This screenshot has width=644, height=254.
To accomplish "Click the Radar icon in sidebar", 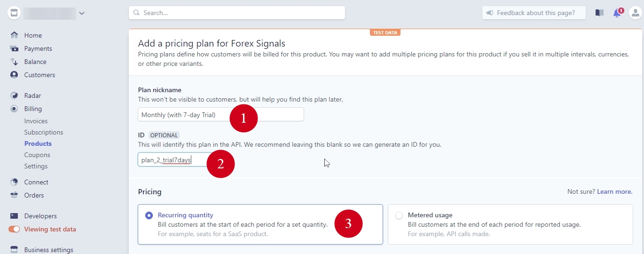I will click(14, 95).
